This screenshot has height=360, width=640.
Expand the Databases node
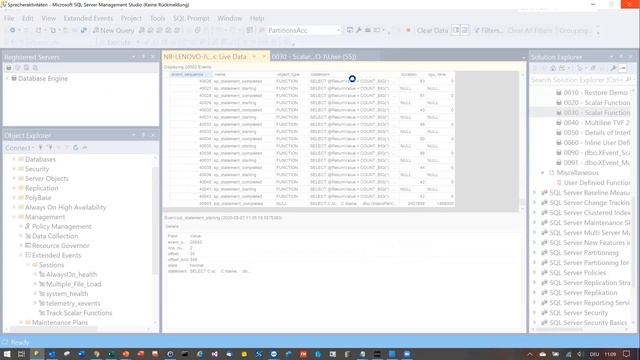click(x=14, y=159)
